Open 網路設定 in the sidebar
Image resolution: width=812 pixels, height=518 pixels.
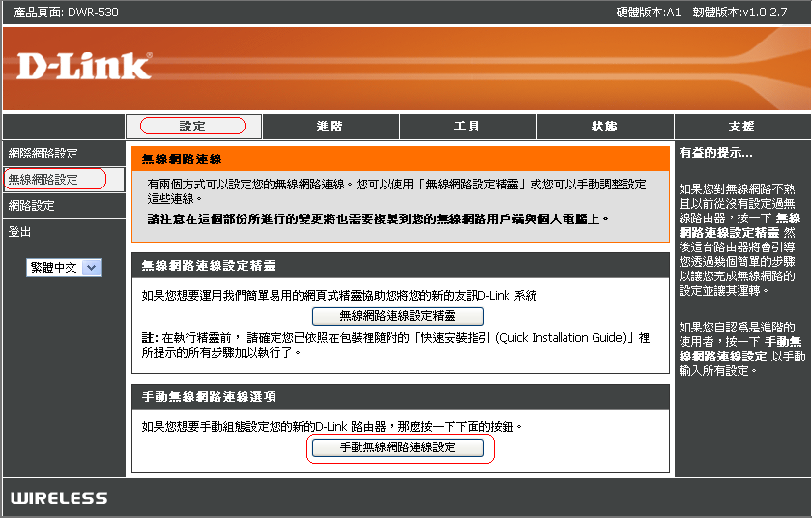64,206
